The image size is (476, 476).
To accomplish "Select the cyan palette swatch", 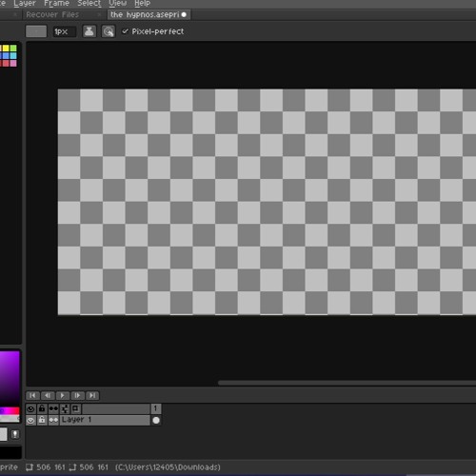I will [x=13, y=56].
